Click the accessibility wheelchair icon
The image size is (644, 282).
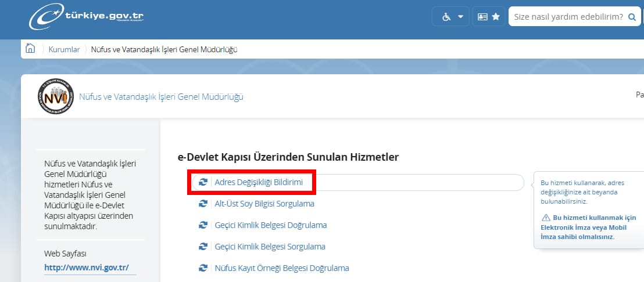[446, 17]
